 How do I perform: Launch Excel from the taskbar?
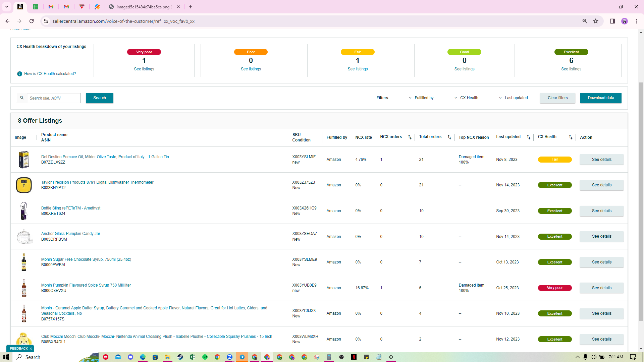point(193,357)
